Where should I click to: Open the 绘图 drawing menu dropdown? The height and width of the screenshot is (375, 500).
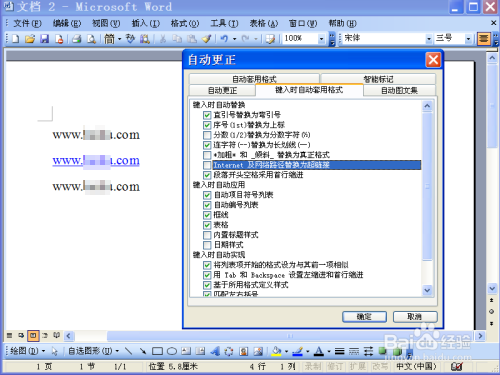click(x=28, y=351)
